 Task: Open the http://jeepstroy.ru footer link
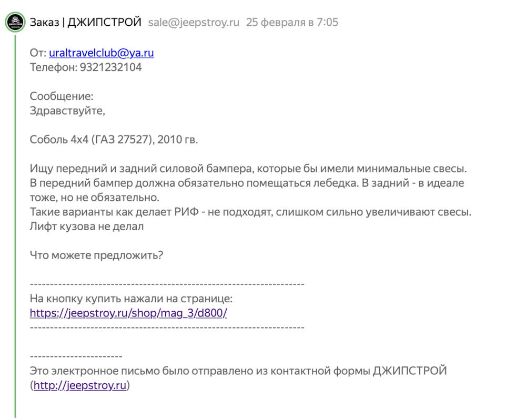coord(80,385)
